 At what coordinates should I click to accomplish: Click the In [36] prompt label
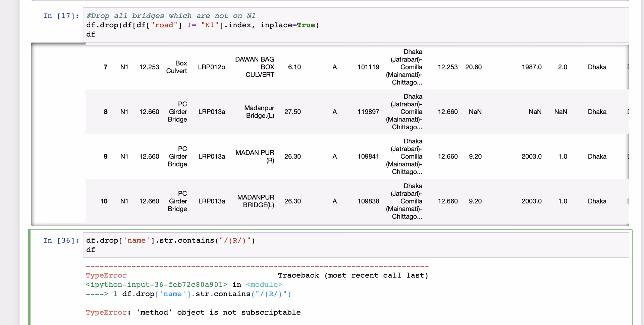coord(60,240)
